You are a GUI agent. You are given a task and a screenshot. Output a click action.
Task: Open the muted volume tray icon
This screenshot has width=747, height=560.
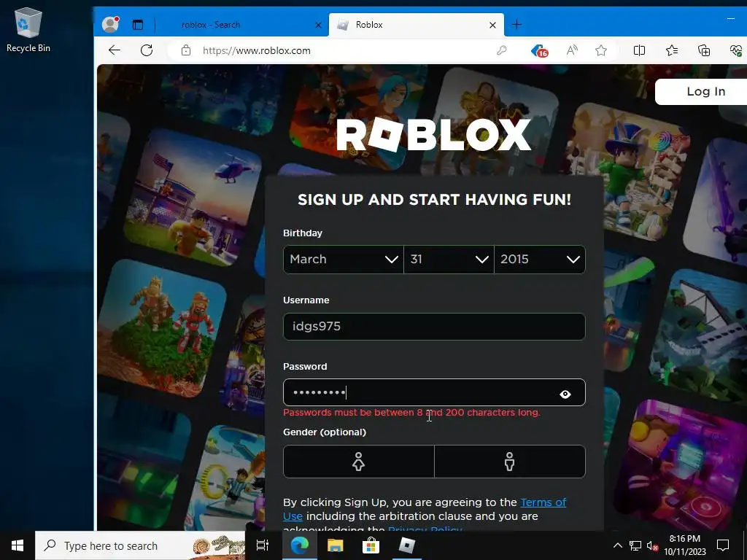pos(652,545)
